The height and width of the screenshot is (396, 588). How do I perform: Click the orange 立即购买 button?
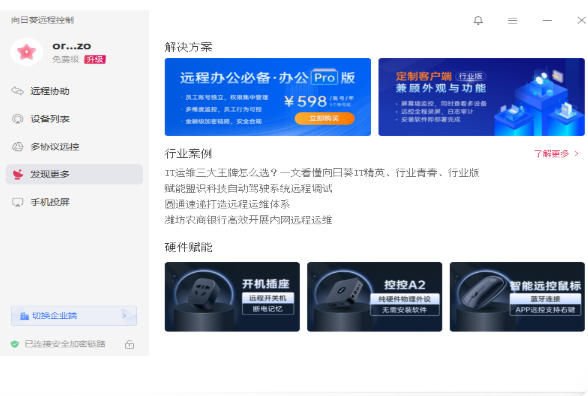pos(324,118)
